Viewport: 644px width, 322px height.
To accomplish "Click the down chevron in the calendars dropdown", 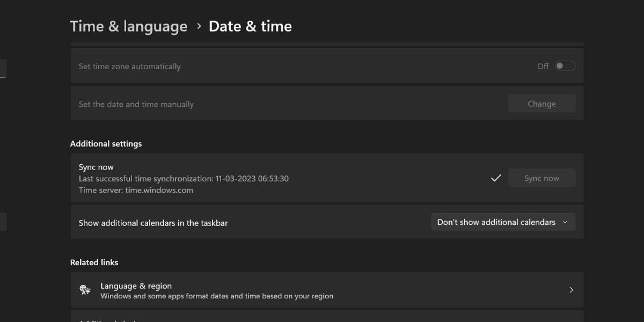I will coord(565,222).
